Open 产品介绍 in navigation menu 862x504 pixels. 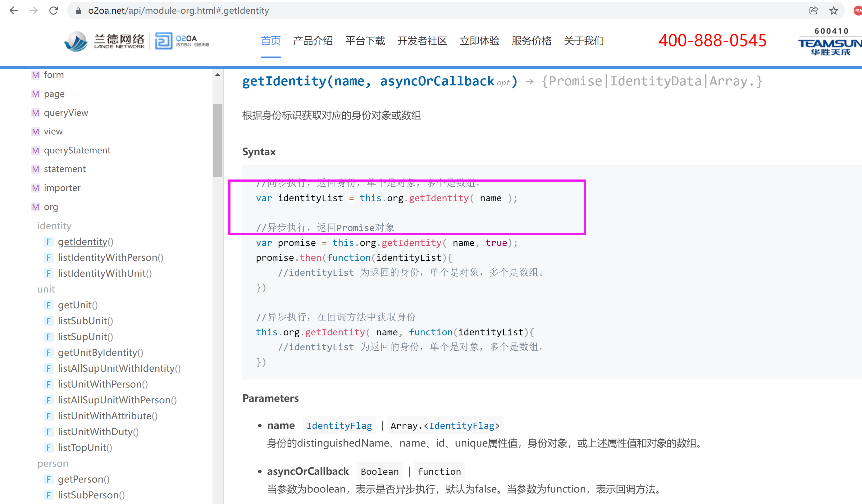click(x=312, y=41)
